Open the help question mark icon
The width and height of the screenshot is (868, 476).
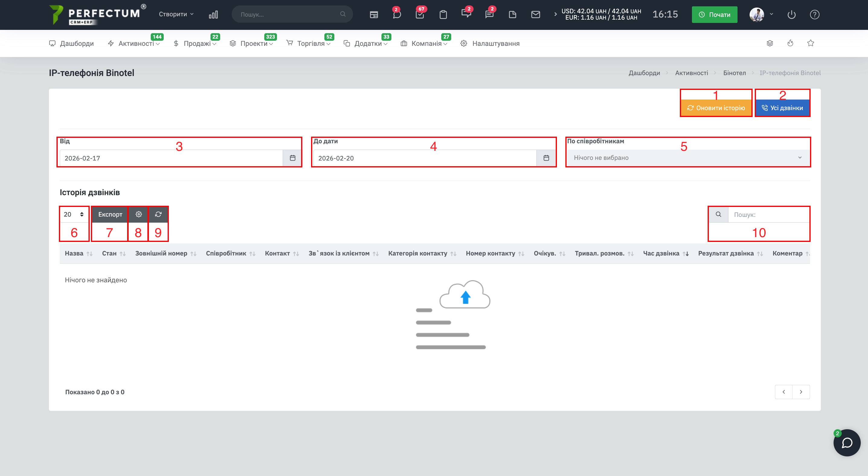pyautogui.click(x=815, y=14)
